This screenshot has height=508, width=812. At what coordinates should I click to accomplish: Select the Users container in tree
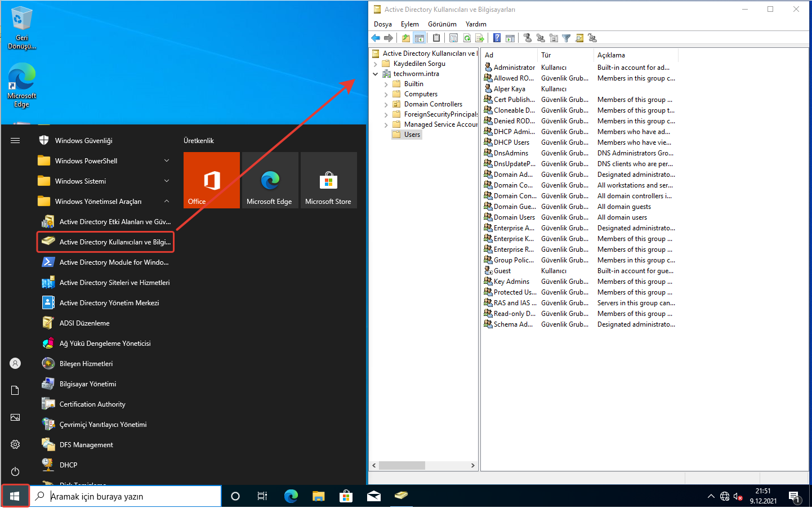[x=412, y=135]
